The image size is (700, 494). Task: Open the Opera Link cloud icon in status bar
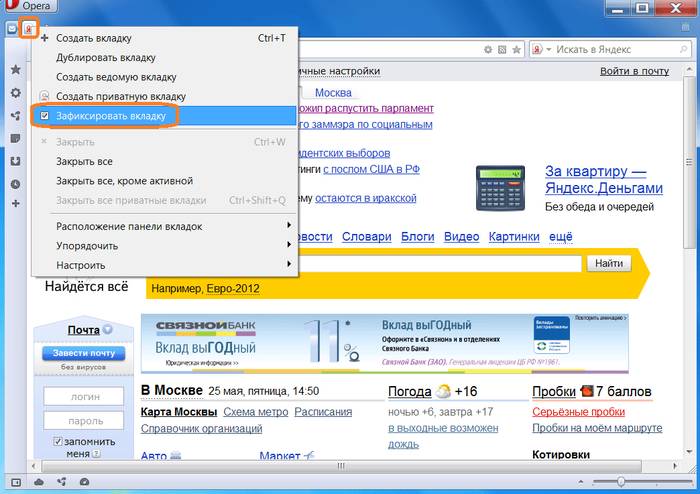38,482
